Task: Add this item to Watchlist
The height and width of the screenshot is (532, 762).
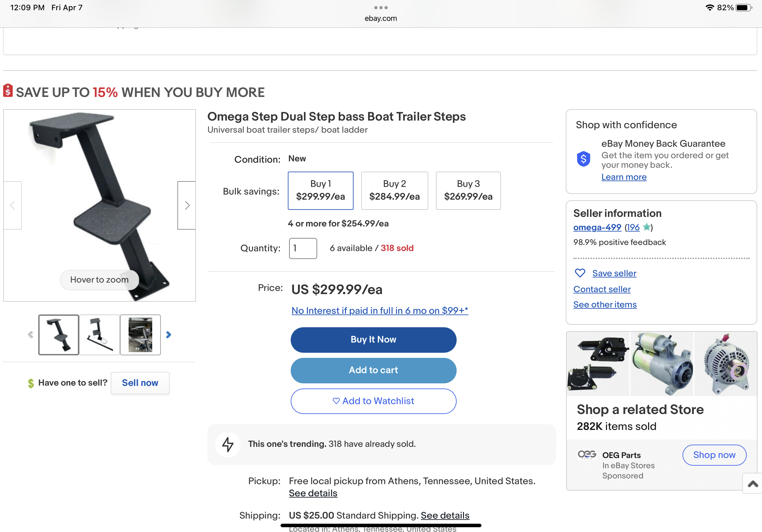Action: pyautogui.click(x=373, y=401)
